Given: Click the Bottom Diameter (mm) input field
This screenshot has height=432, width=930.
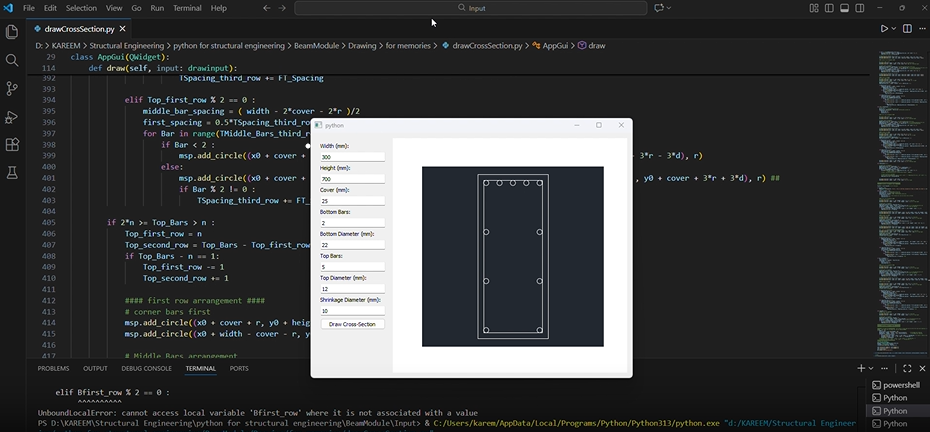Looking at the screenshot, I should 352,244.
